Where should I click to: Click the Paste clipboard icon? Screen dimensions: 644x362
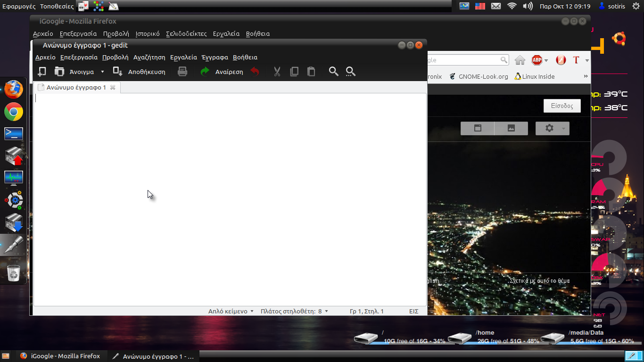311,72
